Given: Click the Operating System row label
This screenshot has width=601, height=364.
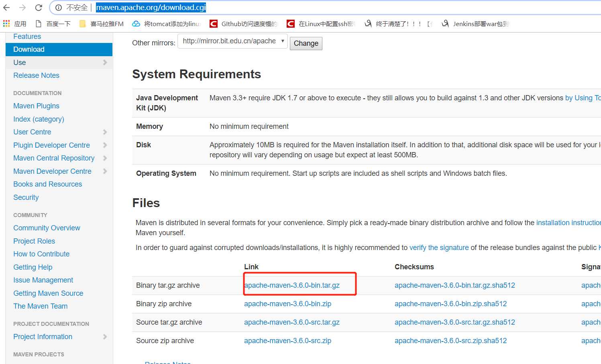Looking at the screenshot, I should [166, 173].
